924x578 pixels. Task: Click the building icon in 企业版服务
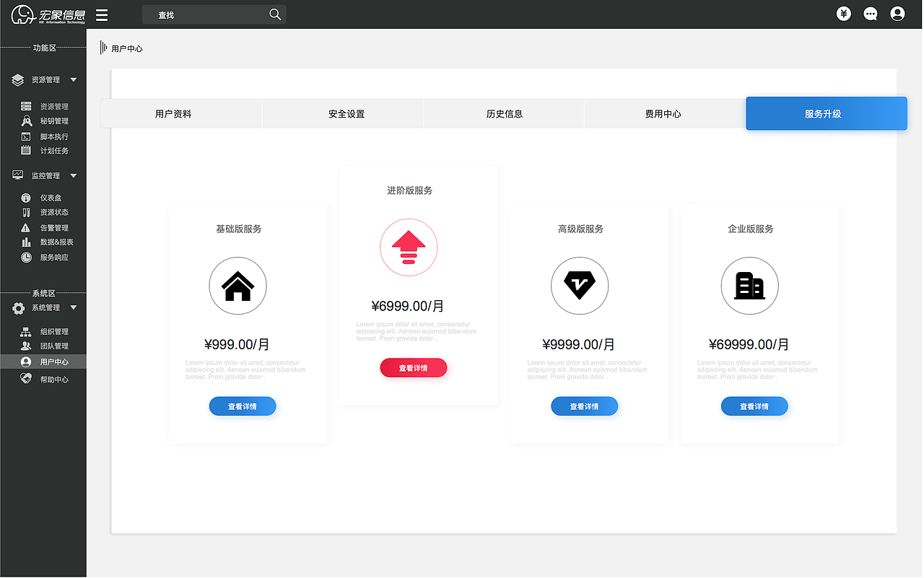749,286
